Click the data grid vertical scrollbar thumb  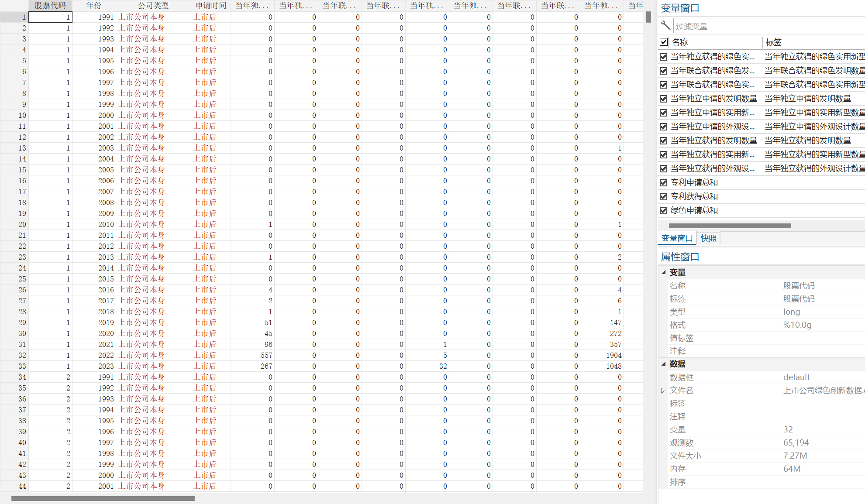point(648,17)
